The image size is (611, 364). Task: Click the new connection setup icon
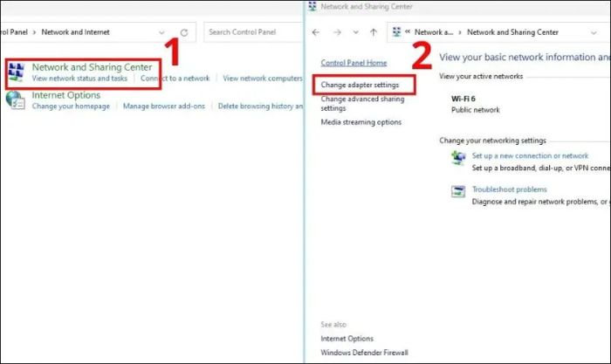pyautogui.click(x=458, y=158)
